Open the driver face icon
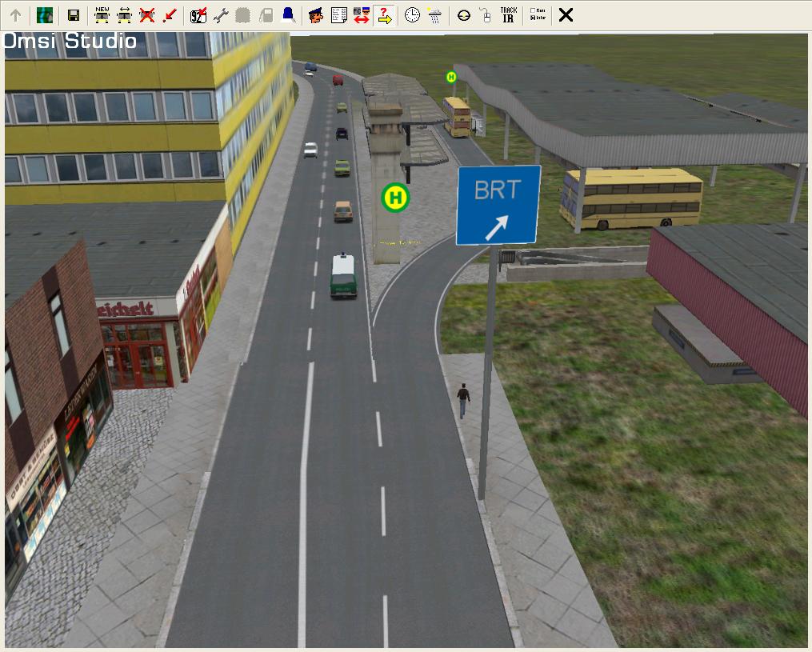 [x=316, y=14]
